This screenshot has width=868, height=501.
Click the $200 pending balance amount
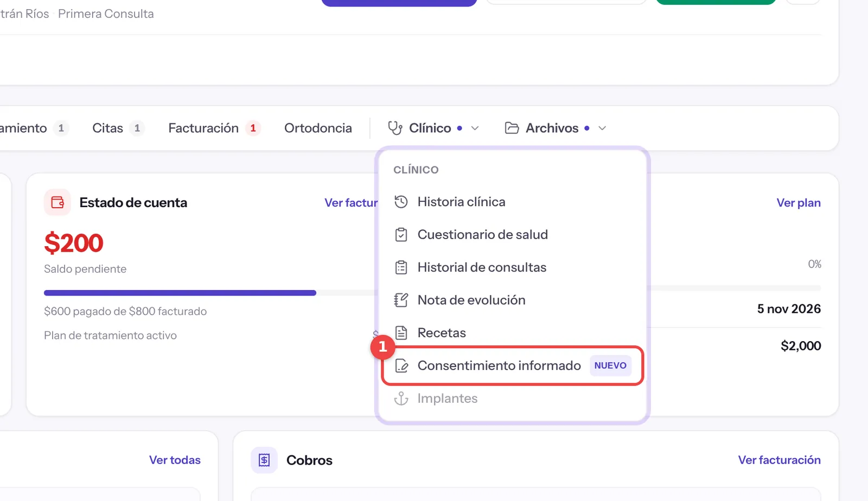pos(74,243)
